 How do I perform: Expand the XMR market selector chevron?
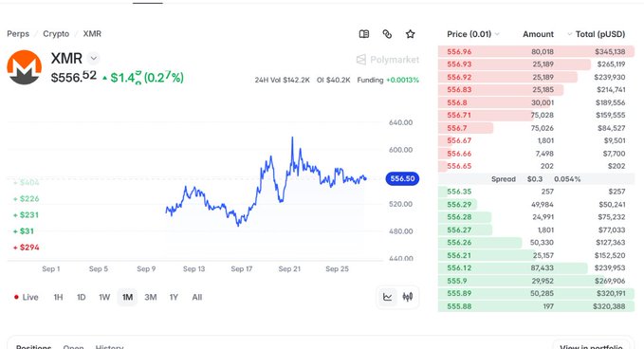pos(94,58)
